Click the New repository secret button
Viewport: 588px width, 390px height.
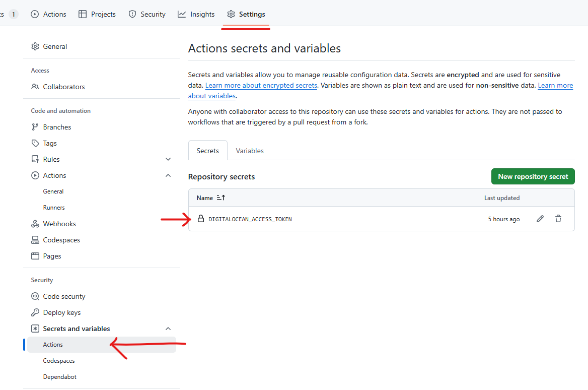click(x=533, y=176)
